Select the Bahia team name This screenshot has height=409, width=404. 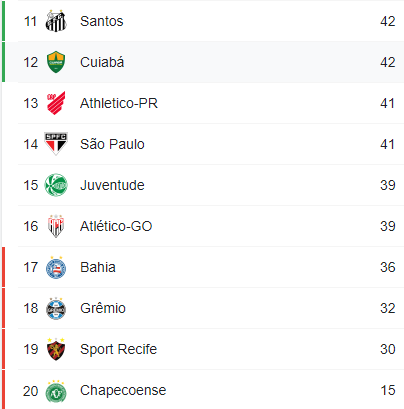[x=98, y=267]
